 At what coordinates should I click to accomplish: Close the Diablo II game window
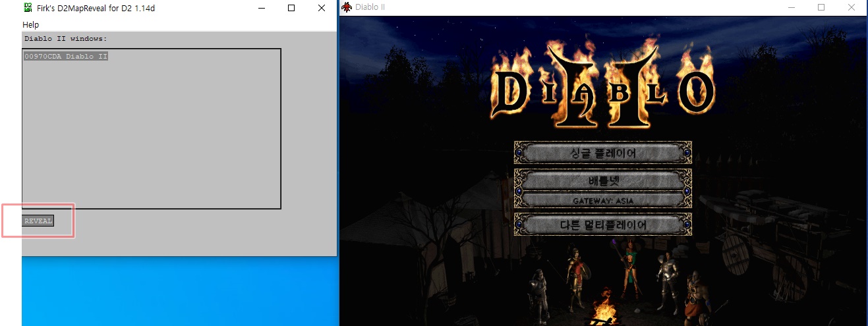(x=852, y=7)
